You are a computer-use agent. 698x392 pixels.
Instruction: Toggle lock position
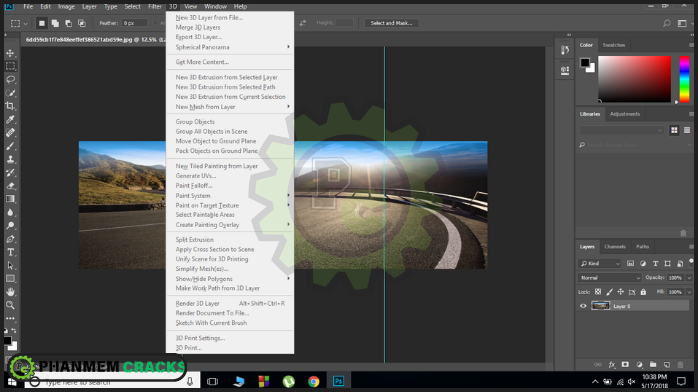click(x=620, y=292)
